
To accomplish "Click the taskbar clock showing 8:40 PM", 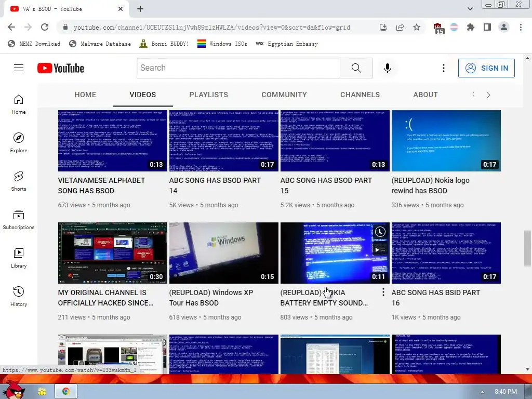I will (506, 392).
